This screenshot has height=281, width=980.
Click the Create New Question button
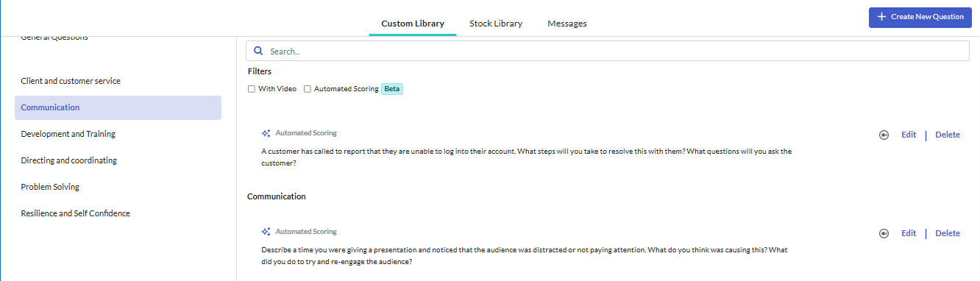[920, 17]
